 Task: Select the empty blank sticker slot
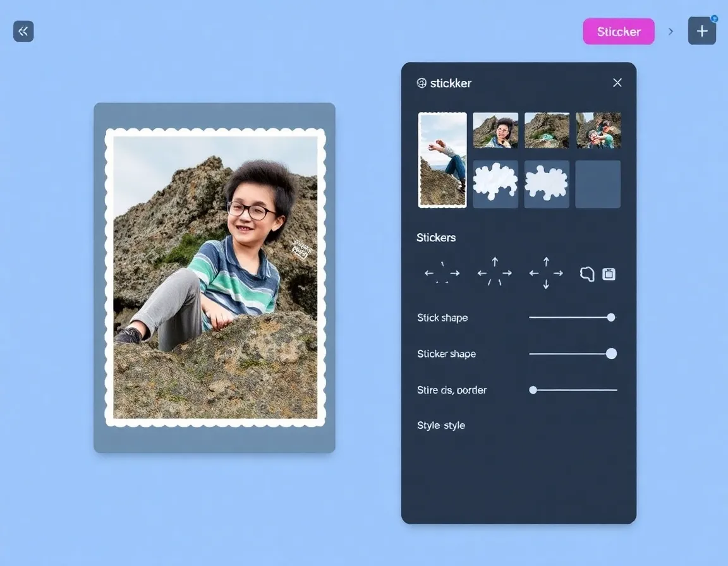[x=598, y=184]
